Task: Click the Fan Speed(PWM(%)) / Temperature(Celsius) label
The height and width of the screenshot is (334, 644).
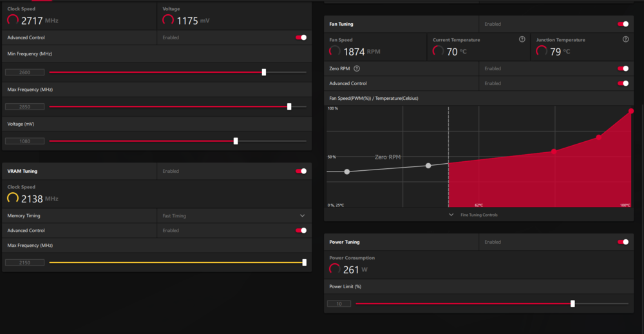Action: [x=374, y=98]
